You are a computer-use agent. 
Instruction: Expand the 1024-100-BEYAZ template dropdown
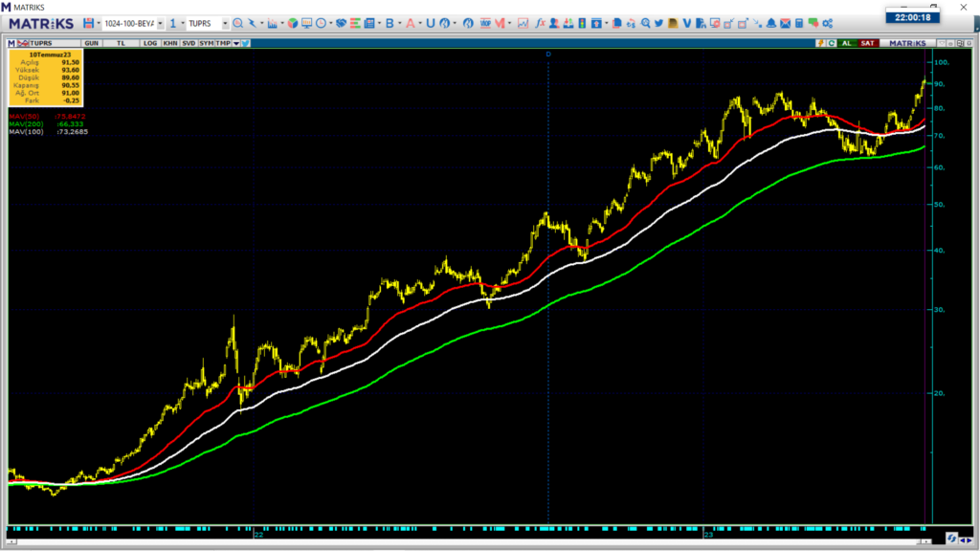pos(159,23)
